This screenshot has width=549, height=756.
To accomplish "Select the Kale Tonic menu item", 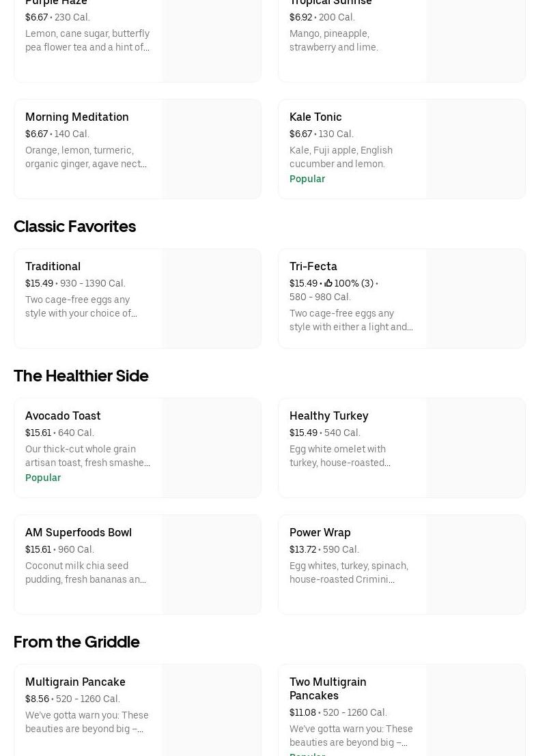I will (315, 117).
